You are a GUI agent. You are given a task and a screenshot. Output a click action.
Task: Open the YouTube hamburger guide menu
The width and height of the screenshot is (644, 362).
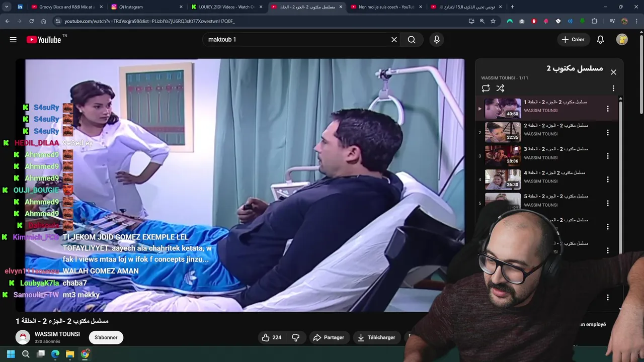click(x=13, y=40)
